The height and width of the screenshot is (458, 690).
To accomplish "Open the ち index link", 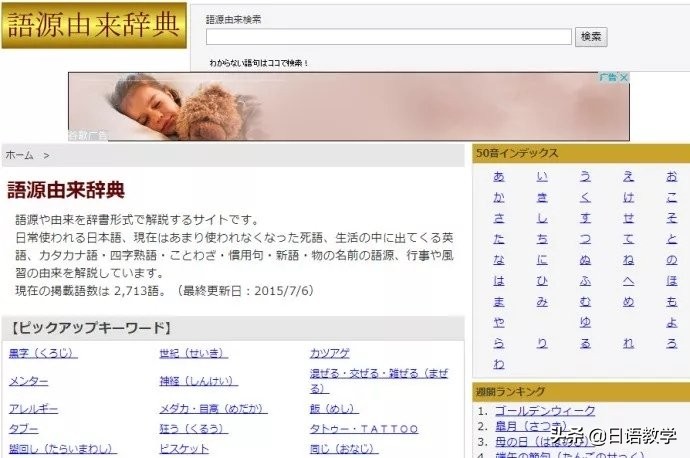I will pyautogui.click(x=542, y=239).
